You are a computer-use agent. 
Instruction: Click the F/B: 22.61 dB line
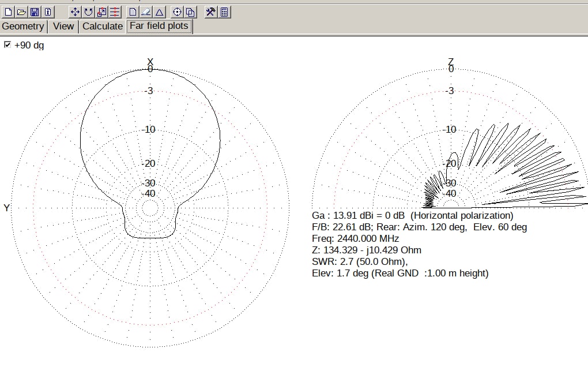419,227
